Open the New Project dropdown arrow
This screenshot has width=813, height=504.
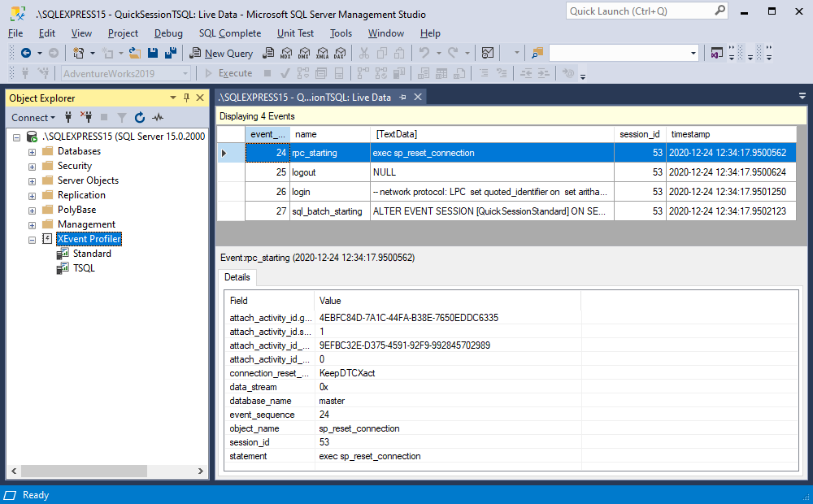click(x=93, y=53)
